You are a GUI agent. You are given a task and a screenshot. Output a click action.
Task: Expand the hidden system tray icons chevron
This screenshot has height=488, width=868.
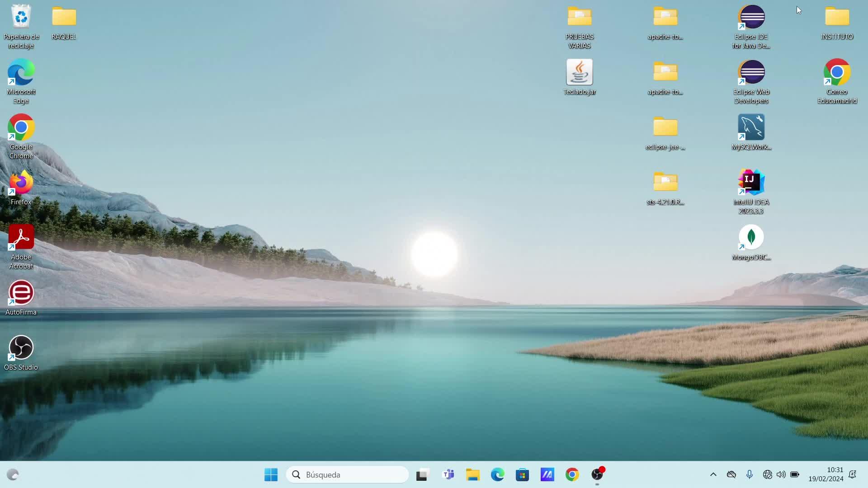click(713, 474)
